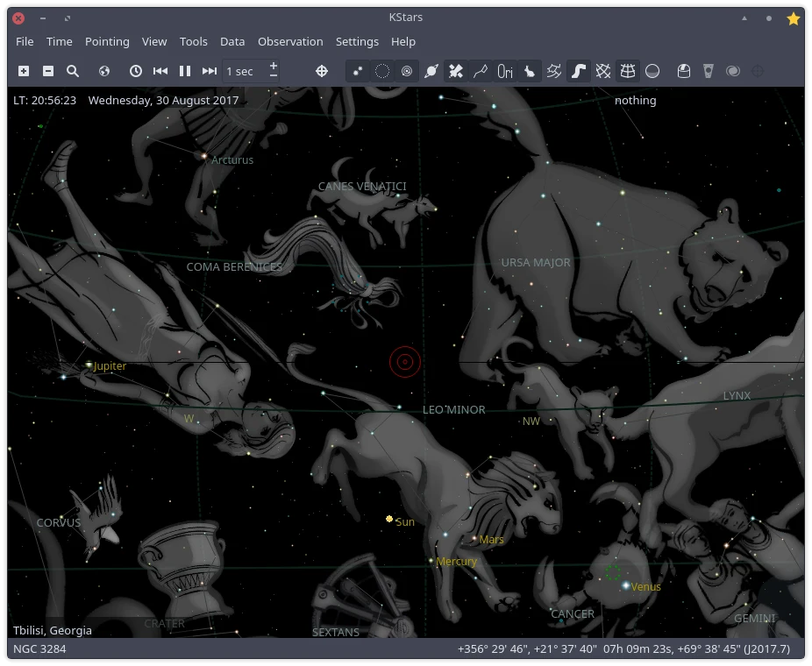Toggle supernovae concentric circles icon
The height and width of the screenshot is (666, 812).
tap(407, 71)
